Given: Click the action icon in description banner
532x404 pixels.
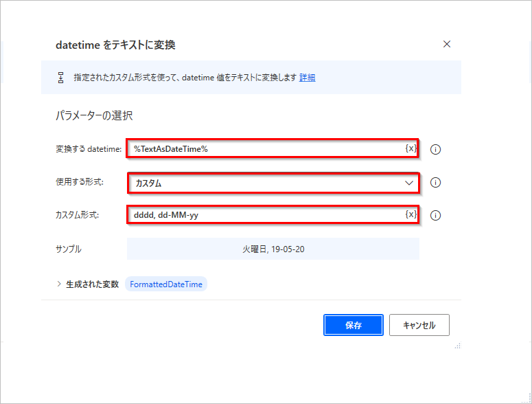Looking at the screenshot, I should click(x=60, y=78).
